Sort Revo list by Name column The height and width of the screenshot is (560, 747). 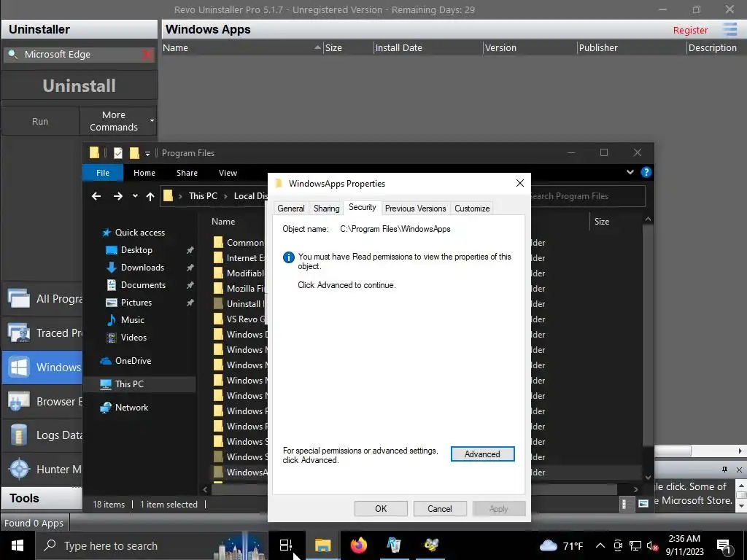point(241,47)
